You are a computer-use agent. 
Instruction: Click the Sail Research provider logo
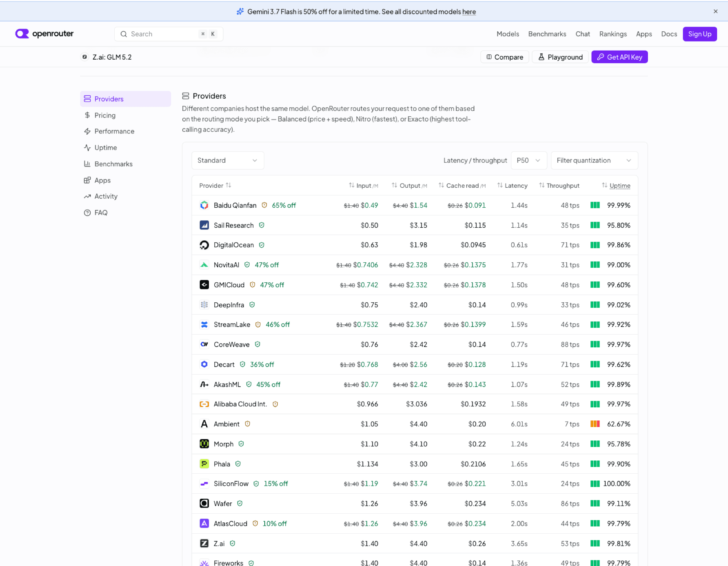(204, 225)
